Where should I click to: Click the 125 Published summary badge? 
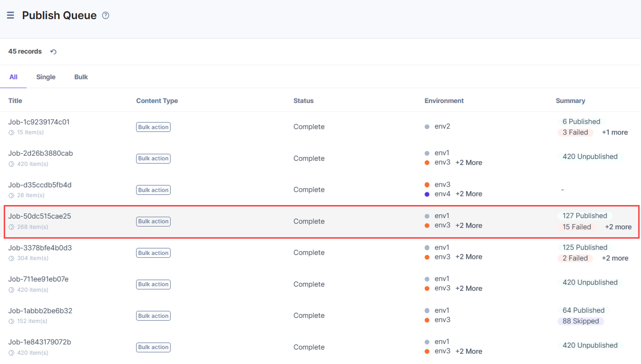(585, 248)
